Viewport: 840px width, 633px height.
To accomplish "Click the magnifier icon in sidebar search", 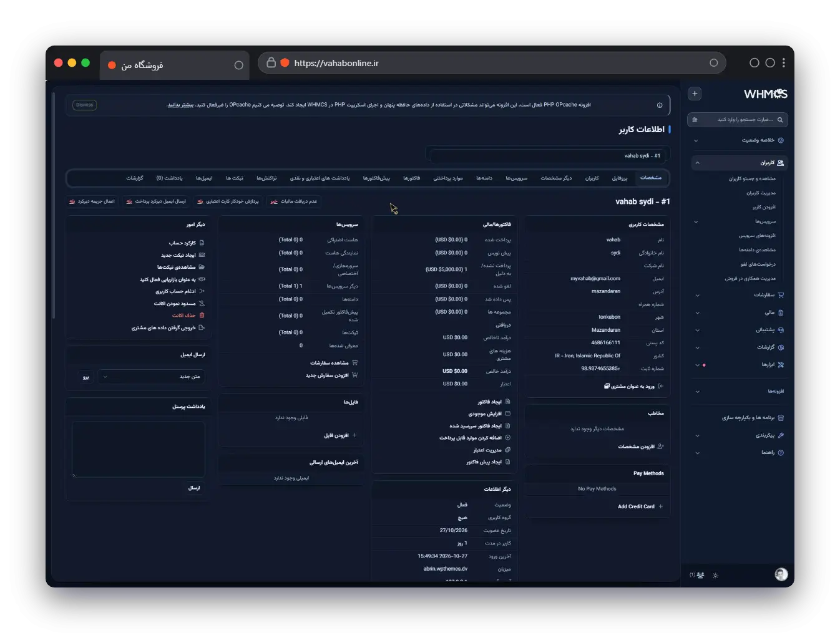I will pyautogui.click(x=780, y=120).
